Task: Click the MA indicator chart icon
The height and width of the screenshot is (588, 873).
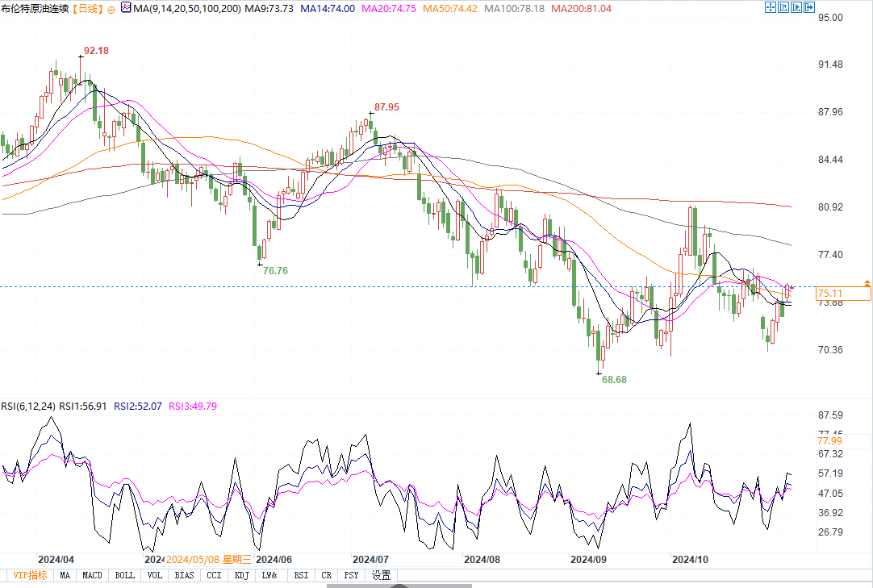Action: pos(126,8)
